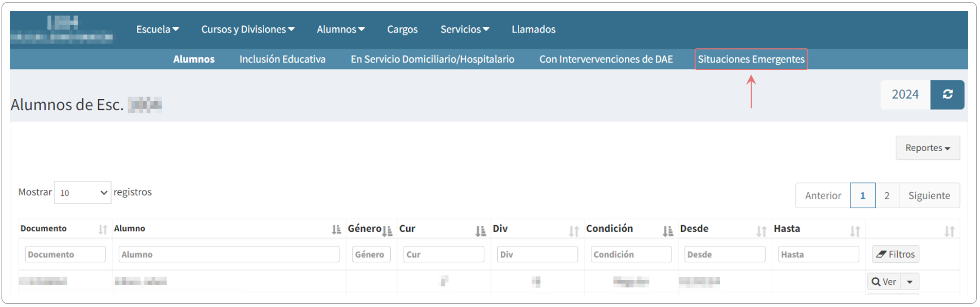Sort by Cur column sort icon
Viewport: 980px width, 307px height.
point(480,231)
